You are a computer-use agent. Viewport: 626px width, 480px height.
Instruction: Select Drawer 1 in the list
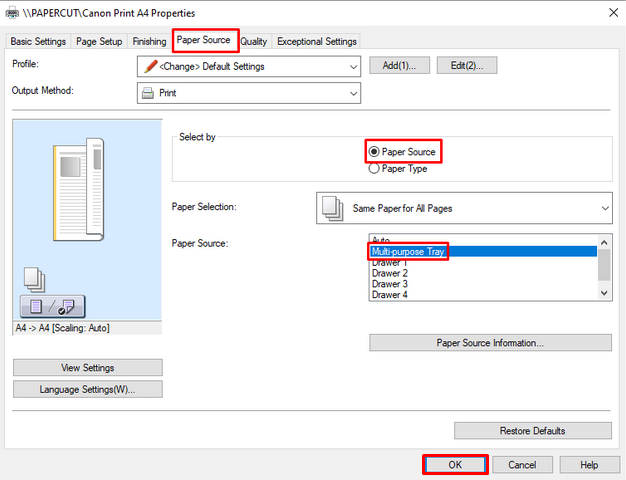coord(483,263)
